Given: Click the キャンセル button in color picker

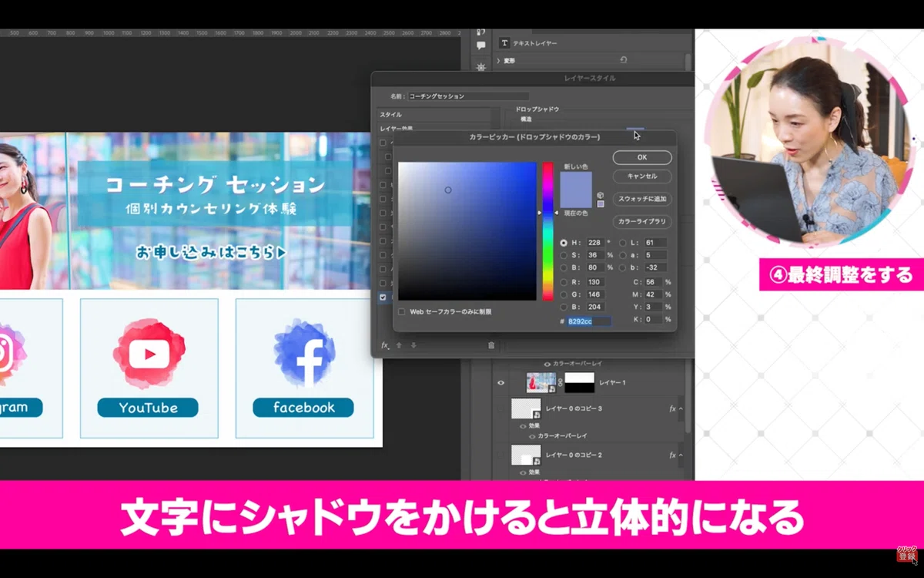Looking at the screenshot, I should pyautogui.click(x=642, y=176).
